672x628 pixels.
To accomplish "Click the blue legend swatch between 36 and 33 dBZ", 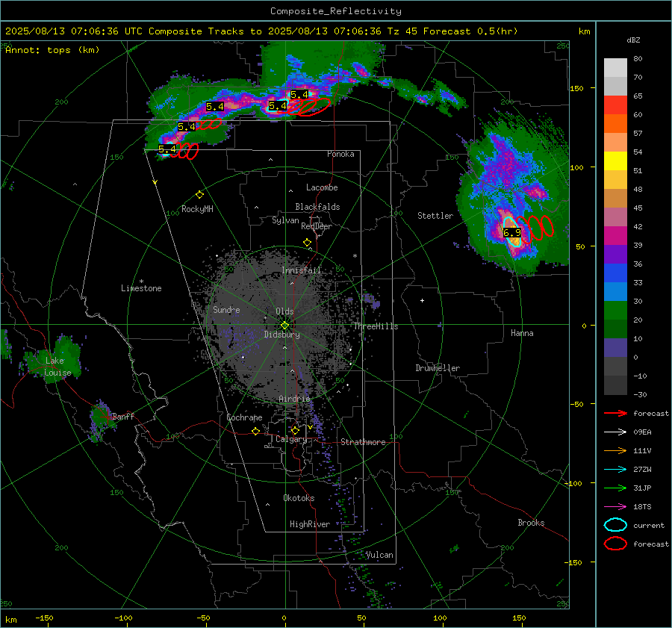I will tap(615, 273).
